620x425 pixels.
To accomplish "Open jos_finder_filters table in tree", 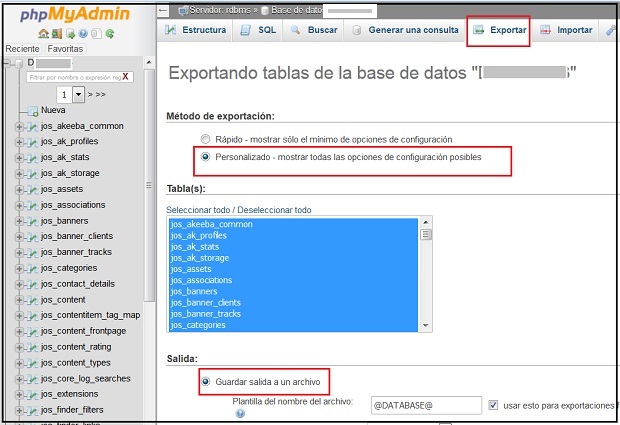I will [72, 410].
